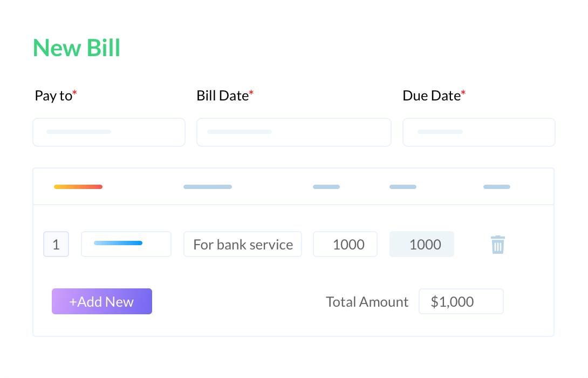588x378 pixels.
Task: Click the third column header placeholder
Action: click(x=326, y=187)
